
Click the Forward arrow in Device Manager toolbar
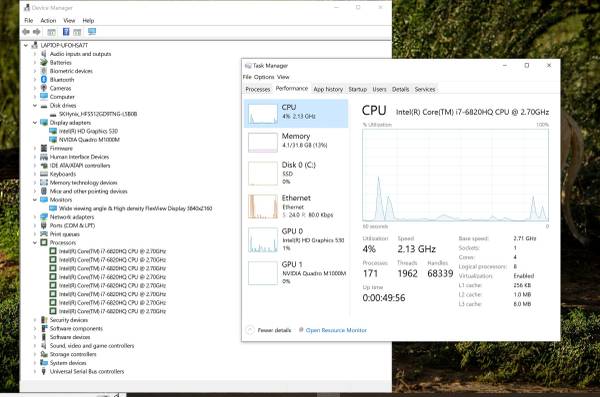[x=37, y=32]
